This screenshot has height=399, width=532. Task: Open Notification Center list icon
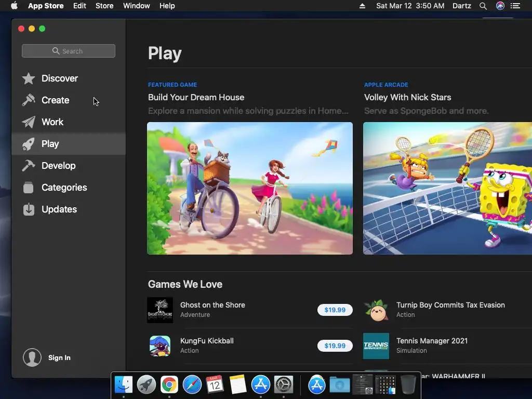click(x=515, y=6)
